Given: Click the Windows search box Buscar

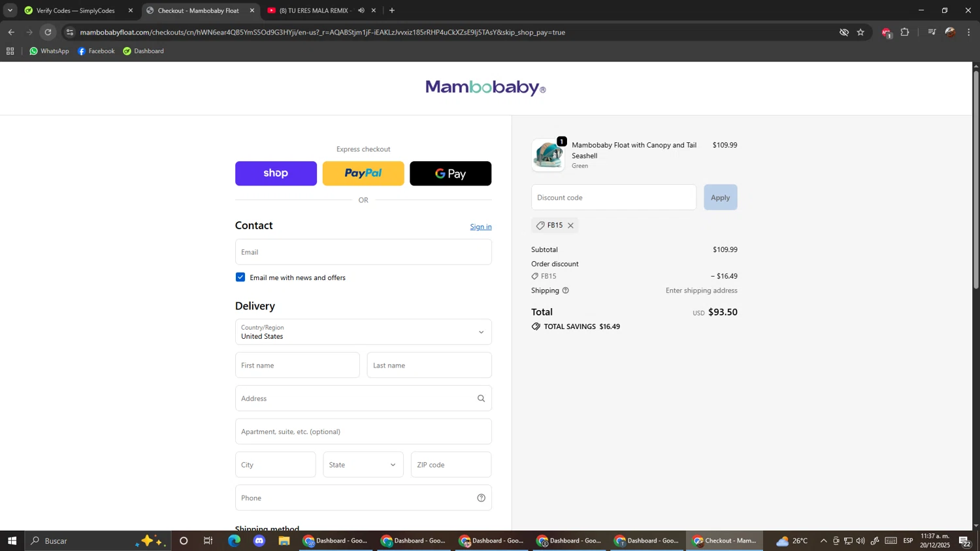Looking at the screenshot, I should 98,541.
